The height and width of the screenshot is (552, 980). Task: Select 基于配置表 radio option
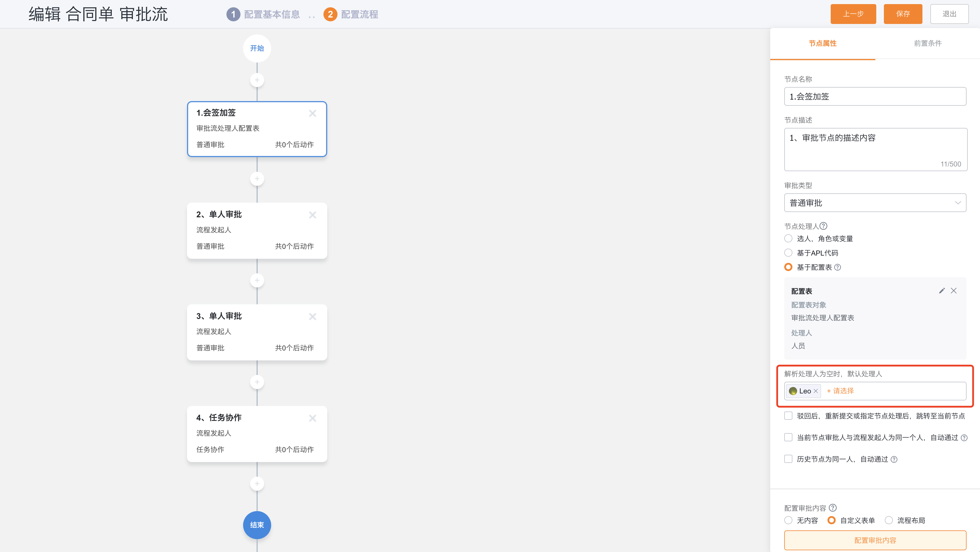pos(788,267)
